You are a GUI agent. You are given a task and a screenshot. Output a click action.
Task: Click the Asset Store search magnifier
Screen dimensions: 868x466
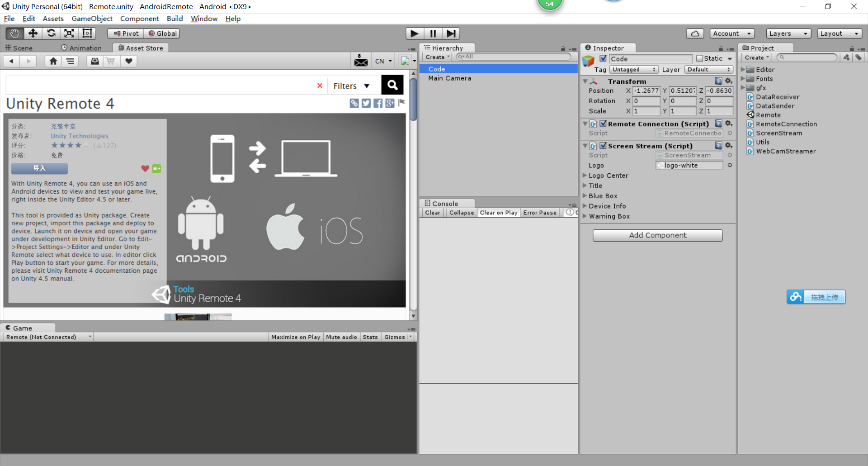pos(392,85)
